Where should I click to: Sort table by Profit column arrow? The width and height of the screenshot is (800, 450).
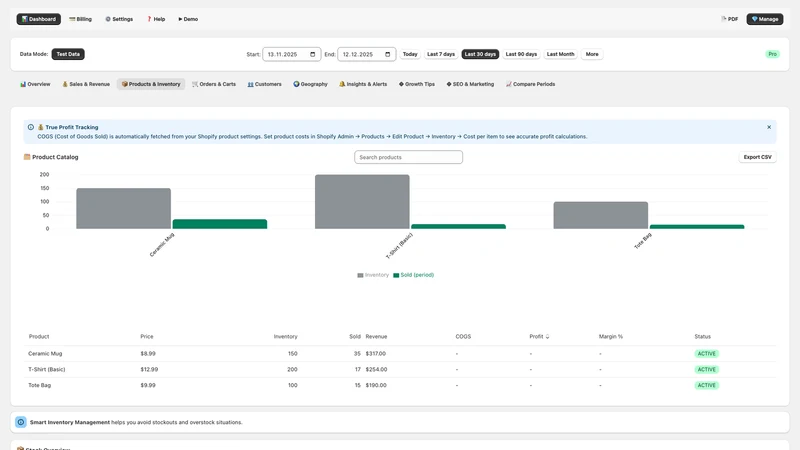click(547, 337)
